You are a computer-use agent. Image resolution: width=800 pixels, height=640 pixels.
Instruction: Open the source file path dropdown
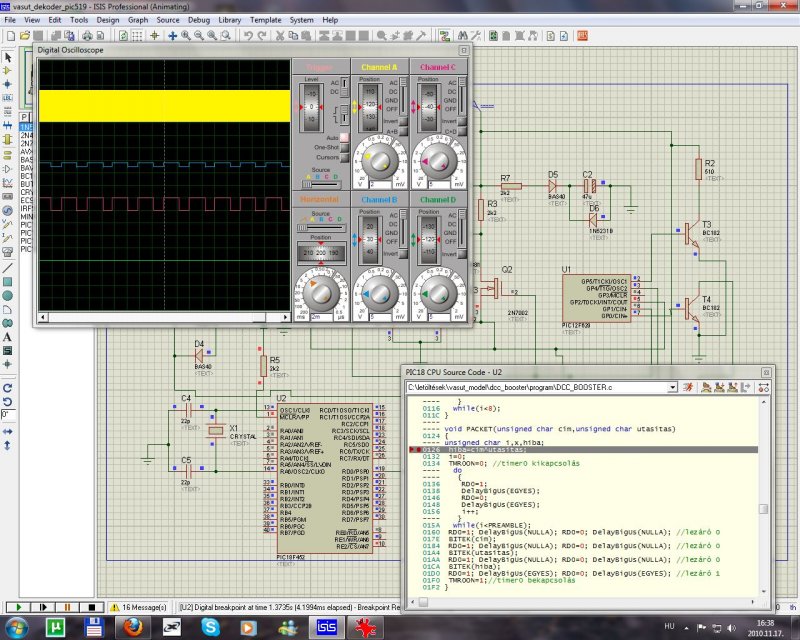click(673, 387)
